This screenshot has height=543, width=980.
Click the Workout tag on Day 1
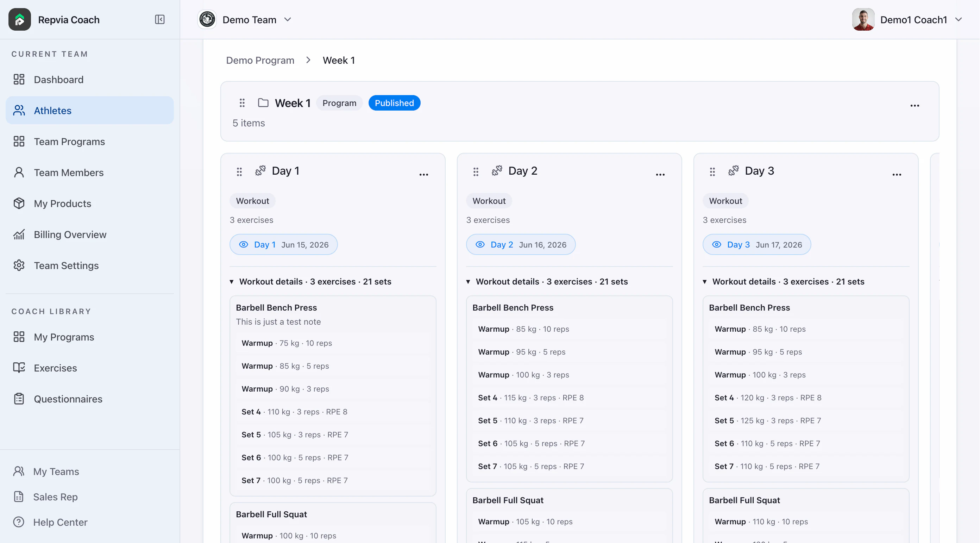(x=252, y=200)
